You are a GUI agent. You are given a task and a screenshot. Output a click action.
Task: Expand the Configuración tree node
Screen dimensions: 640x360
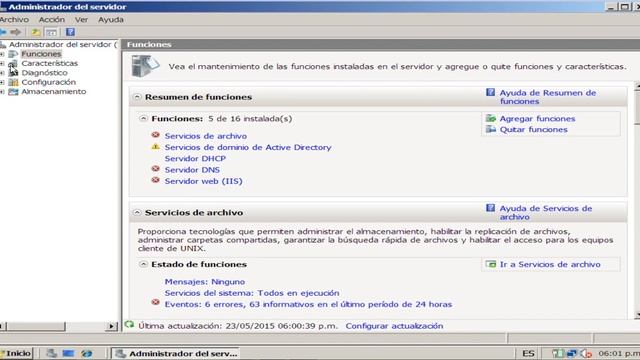point(2,82)
